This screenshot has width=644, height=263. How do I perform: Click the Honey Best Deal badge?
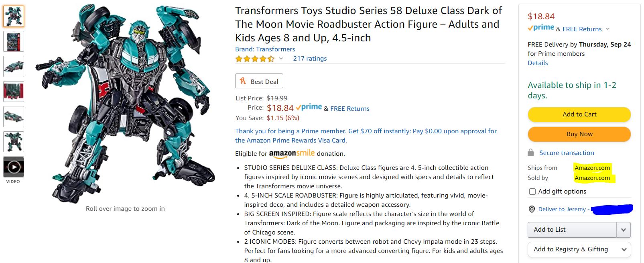259,81
